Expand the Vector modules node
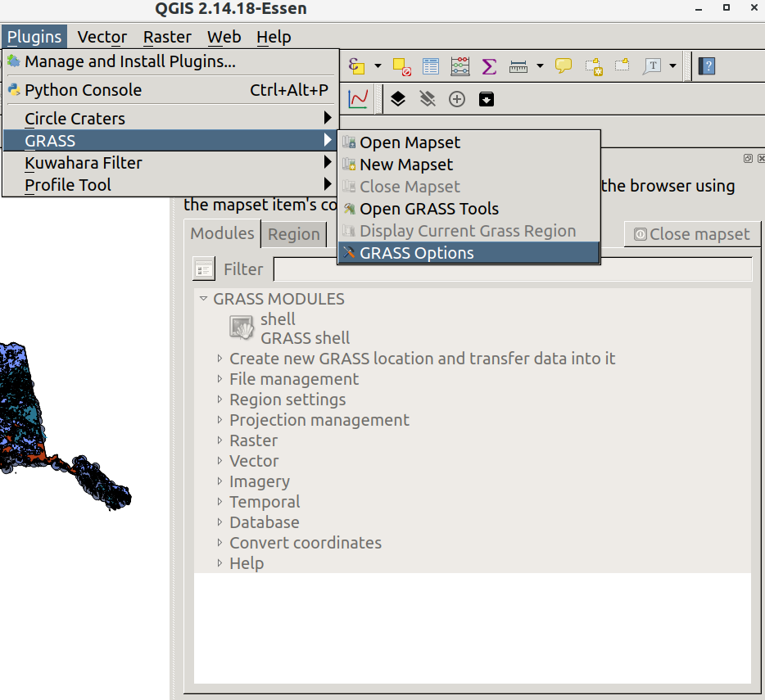 pos(220,461)
